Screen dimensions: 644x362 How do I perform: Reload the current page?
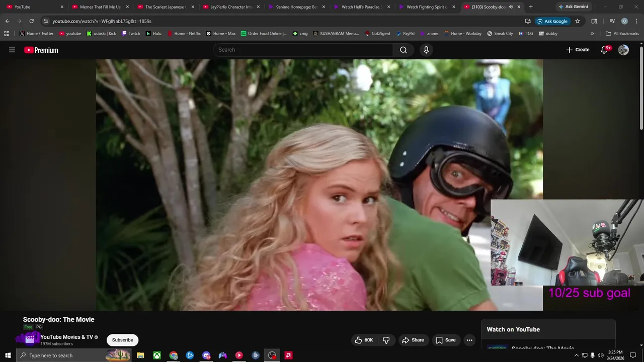pyautogui.click(x=31, y=21)
